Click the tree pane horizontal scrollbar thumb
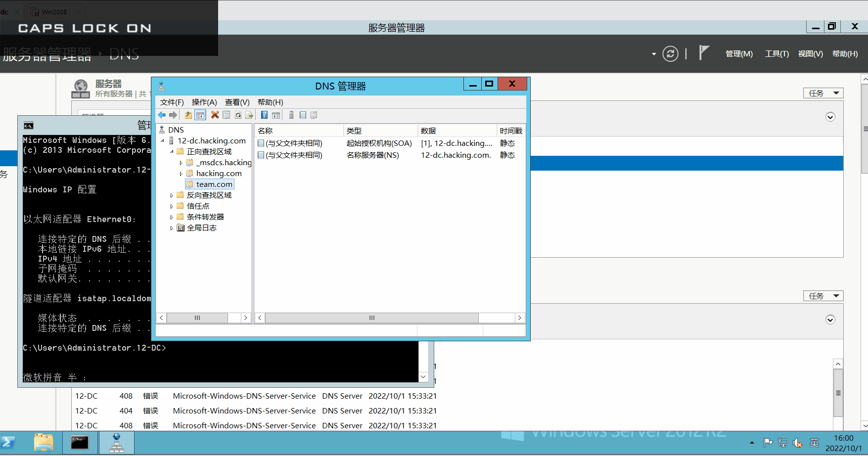 tap(197, 318)
